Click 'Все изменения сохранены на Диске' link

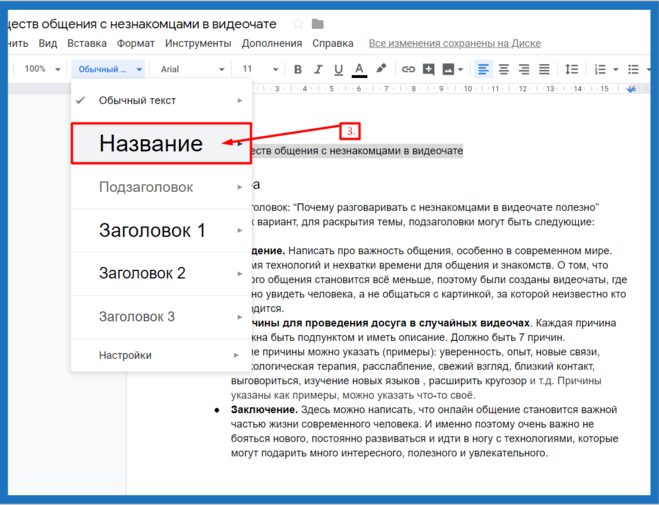(x=455, y=43)
